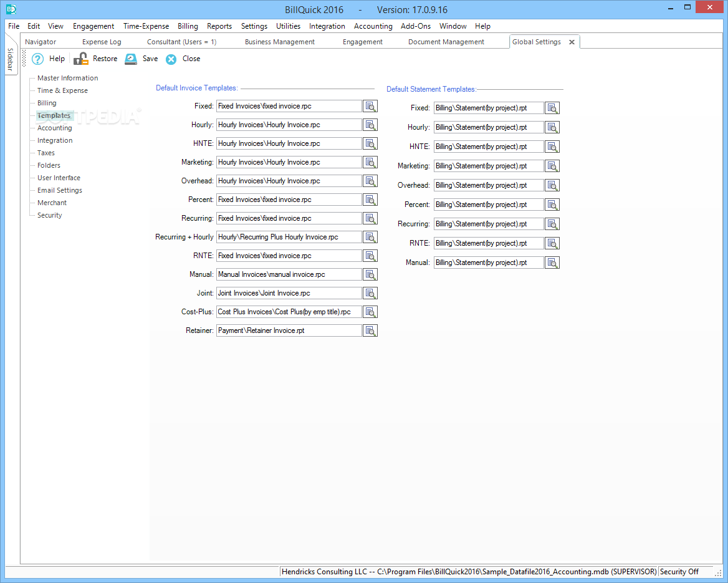Open the Add-Ons menu
The height and width of the screenshot is (583, 728).
pyautogui.click(x=416, y=26)
